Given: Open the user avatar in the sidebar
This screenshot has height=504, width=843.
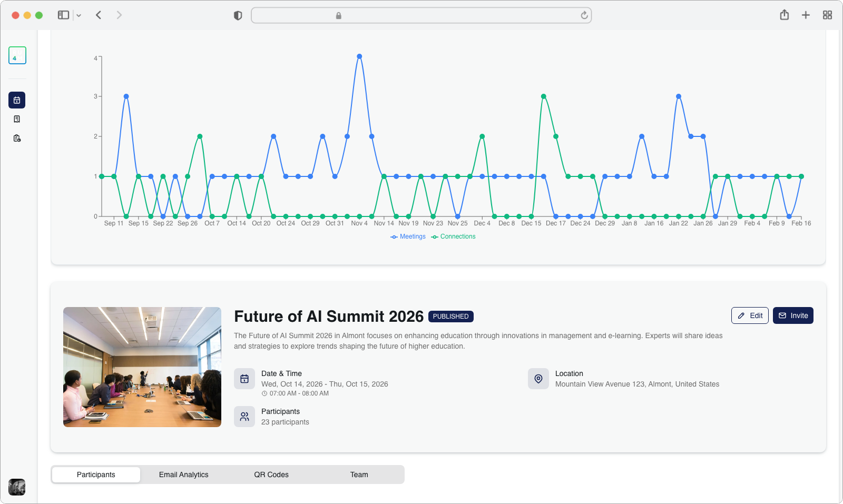Looking at the screenshot, I should point(17,487).
